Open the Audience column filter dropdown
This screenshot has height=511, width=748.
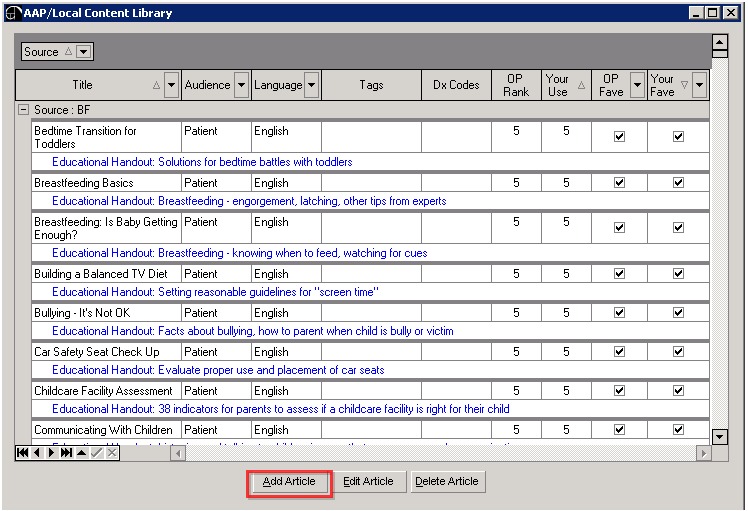(241, 85)
